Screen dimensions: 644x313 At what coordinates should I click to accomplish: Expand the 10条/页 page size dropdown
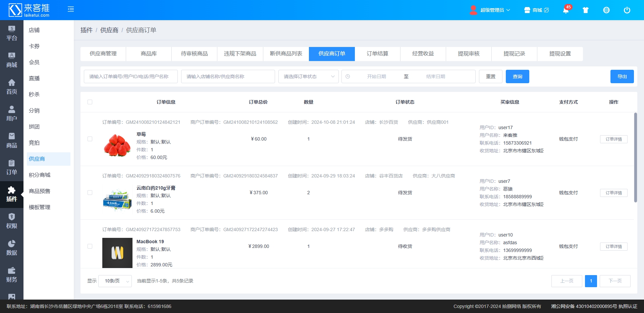tap(115, 281)
